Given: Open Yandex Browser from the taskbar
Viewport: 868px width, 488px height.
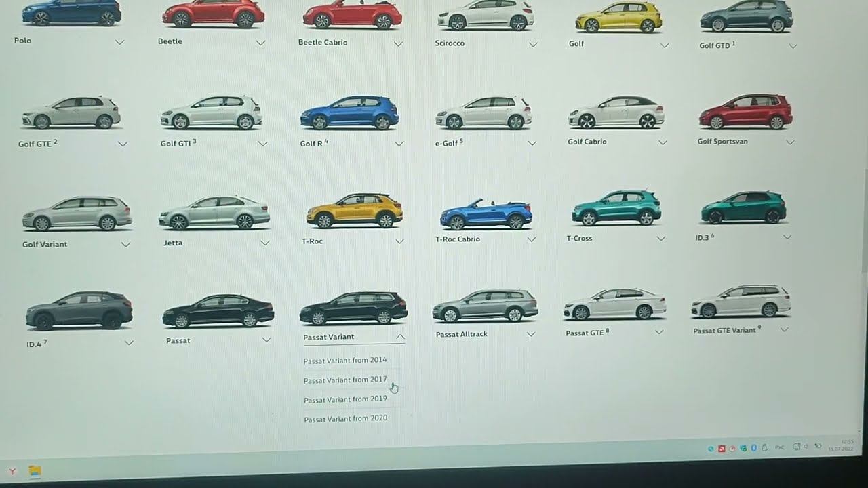Looking at the screenshot, I should pos(12,471).
